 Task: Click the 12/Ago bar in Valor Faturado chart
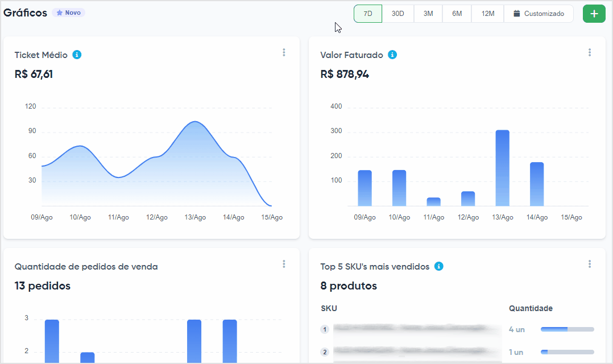[x=468, y=198]
